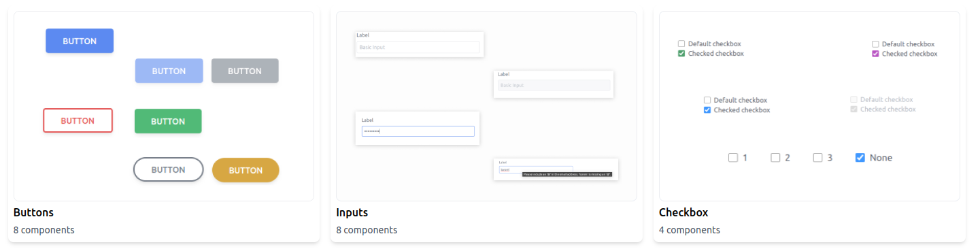The height and width of the screenshot is (249, 980).
Task: Check the checkbox labeled 3
Action: pos(817,158)
